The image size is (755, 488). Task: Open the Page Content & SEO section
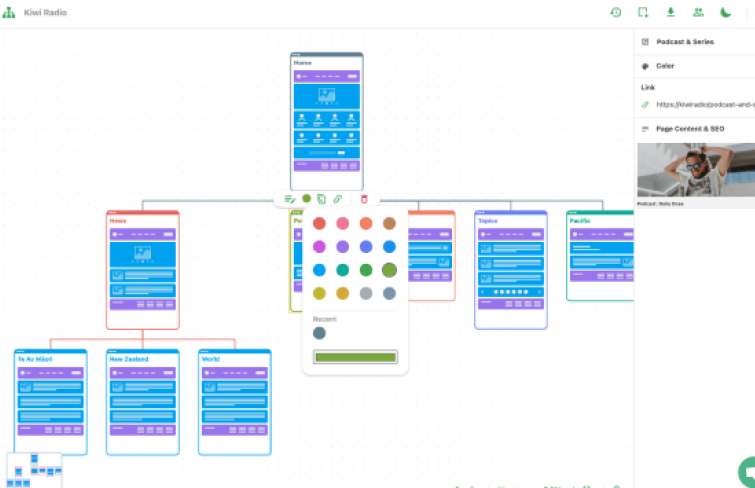pos(694,129)
